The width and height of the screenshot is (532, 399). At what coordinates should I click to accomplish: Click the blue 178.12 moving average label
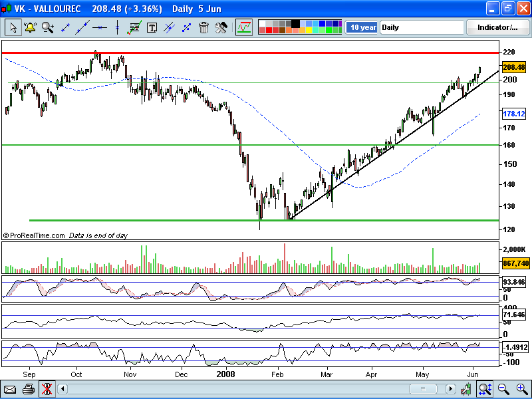(x=513, y=114)
